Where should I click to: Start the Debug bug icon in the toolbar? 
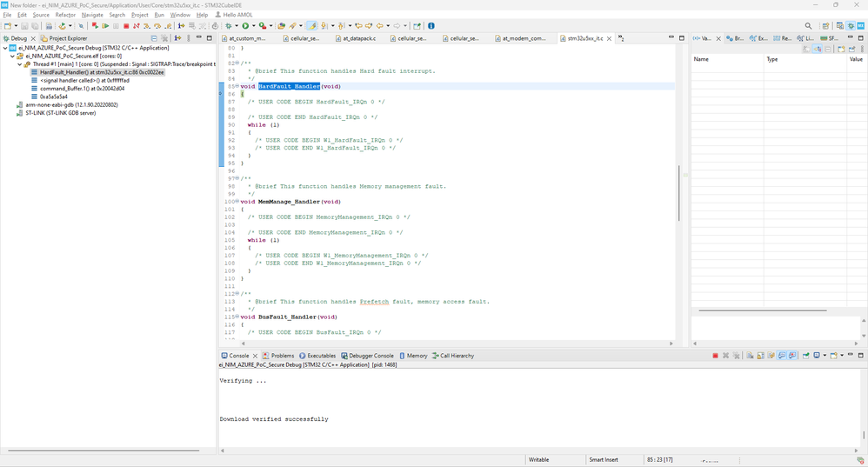(228, 25)
